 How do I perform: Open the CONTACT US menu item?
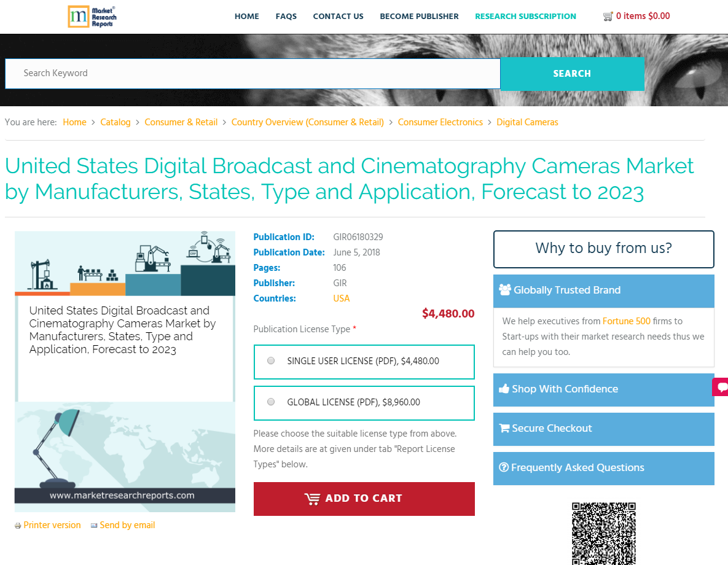[338, 16]
